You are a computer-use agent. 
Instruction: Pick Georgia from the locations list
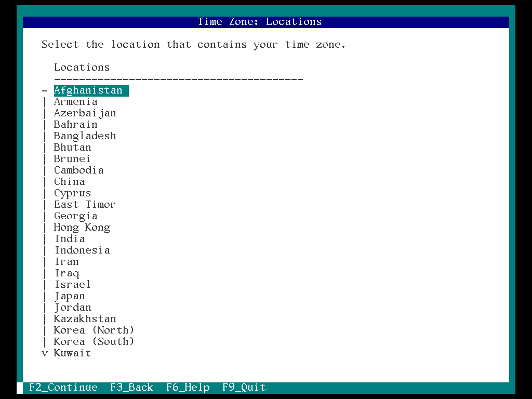(x=76, y=216)
